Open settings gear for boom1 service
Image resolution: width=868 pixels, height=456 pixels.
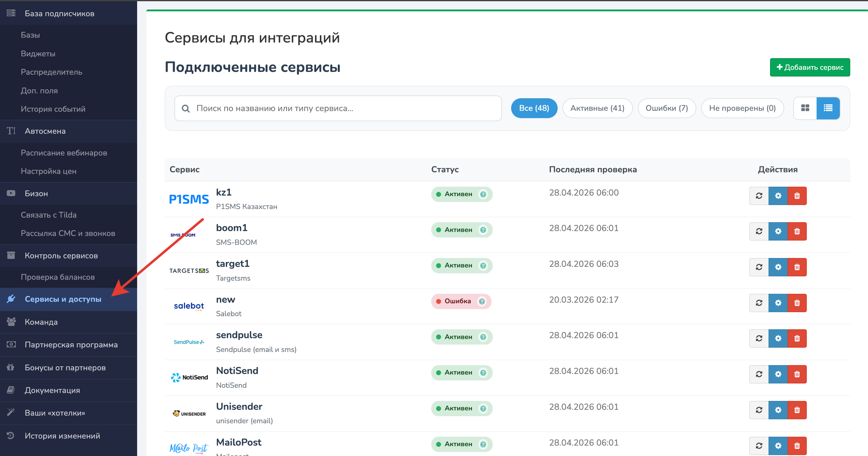(778, 232)
